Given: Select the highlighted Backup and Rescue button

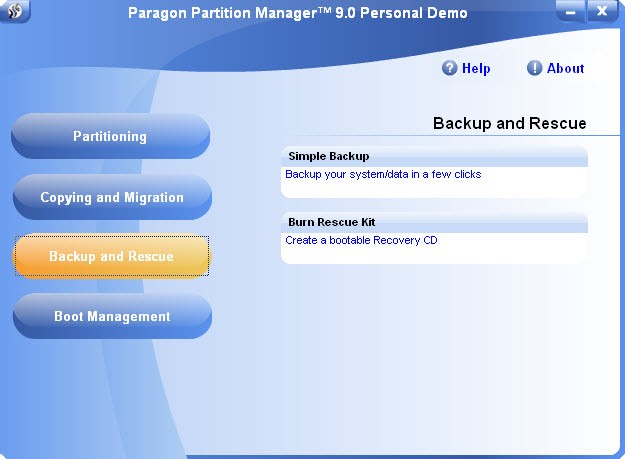Looking at the screenshot, I should (111, 257).
